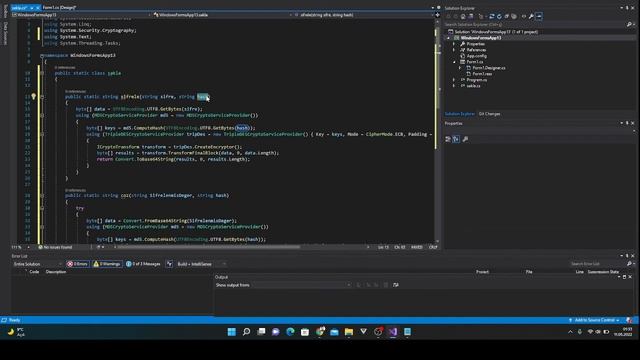Open Chat icon on taskbar

click(276, 332)
